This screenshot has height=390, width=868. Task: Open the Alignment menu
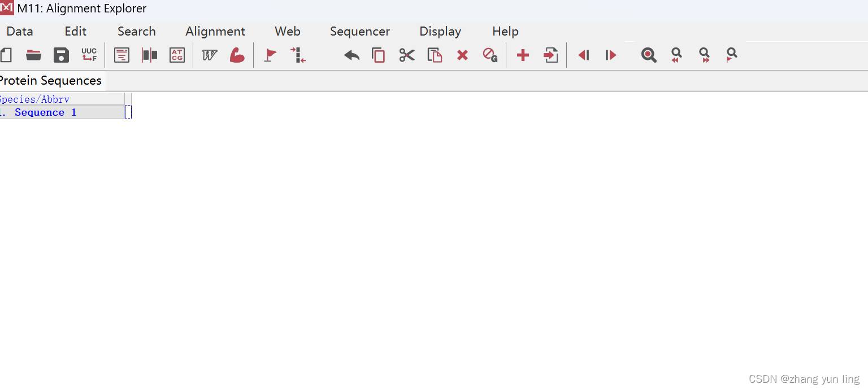[215, 32]
